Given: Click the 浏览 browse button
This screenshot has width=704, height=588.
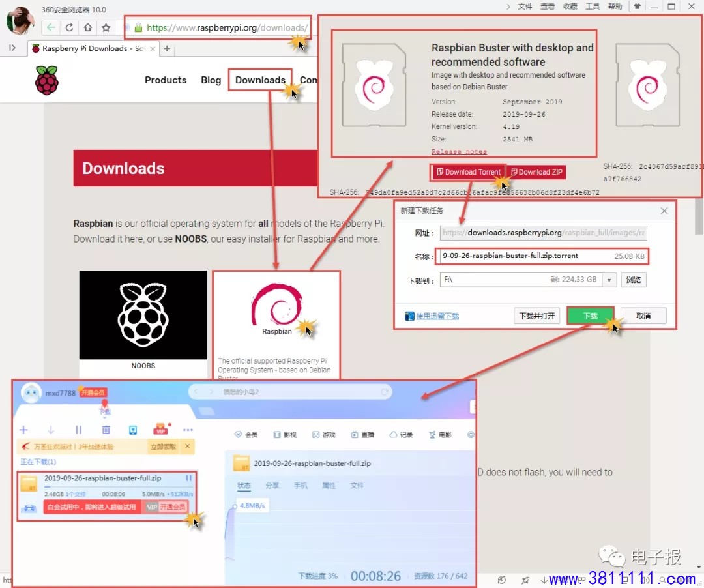Looking at the screenshot, I should click(x=634, y=280).
